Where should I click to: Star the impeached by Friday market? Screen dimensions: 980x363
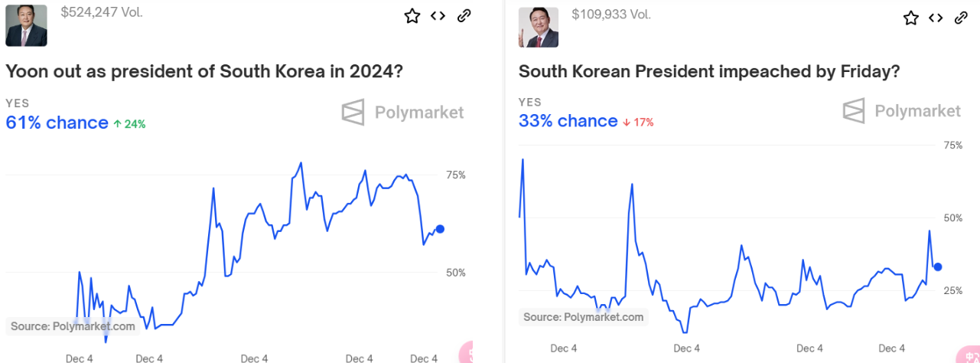tap(910, 18)
